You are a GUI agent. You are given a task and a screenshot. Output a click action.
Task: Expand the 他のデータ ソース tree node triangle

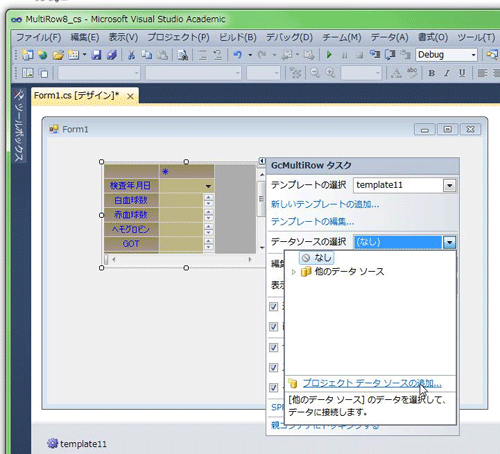pyautogui.click(x=293, y=272)
